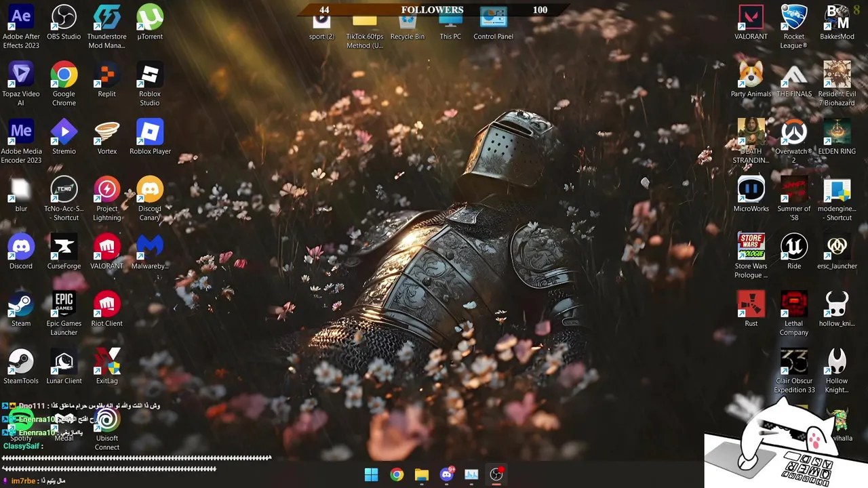
Task: Open File Explorer on the taskbar
Action: (422, 474)
